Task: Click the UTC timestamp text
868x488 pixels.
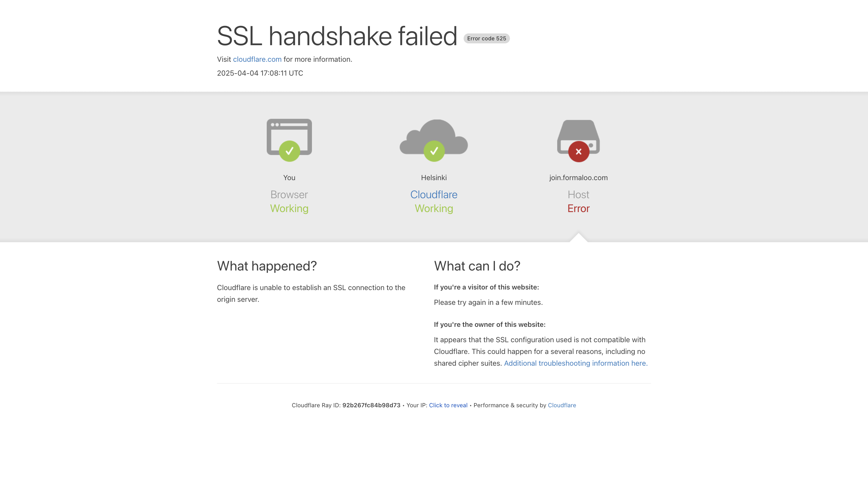Action: 260,73
